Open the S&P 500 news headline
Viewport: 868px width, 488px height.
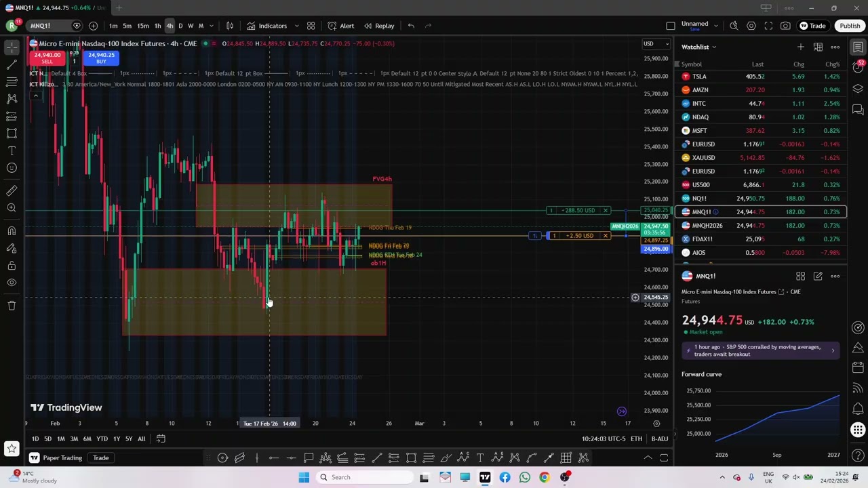point(760,350)
